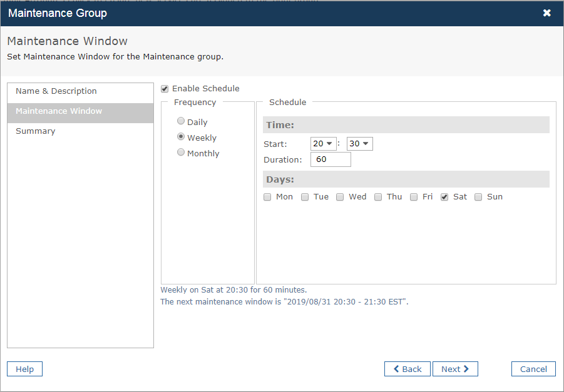Select the Daily frequency option
Viewport: 564px width, 392px height.
click(181, 121)
